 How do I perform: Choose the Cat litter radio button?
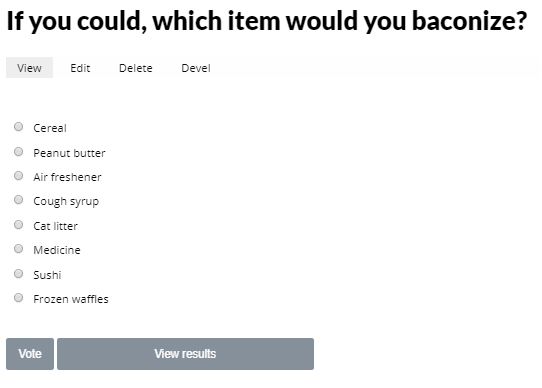click(x=19, y=225)
